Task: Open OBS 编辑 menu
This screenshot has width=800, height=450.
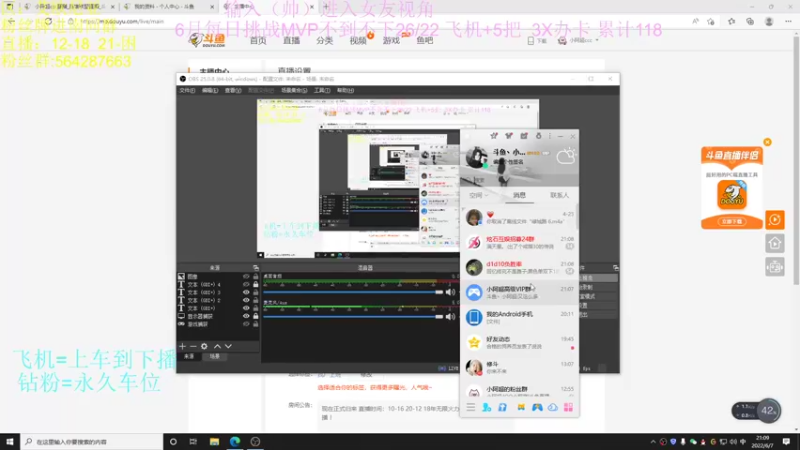Action: (210, 90)
